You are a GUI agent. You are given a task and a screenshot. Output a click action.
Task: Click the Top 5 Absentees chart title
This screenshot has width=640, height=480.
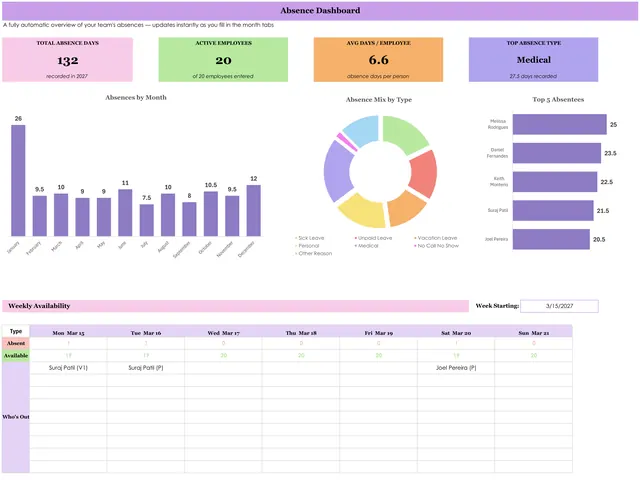(x=558, y=100)
